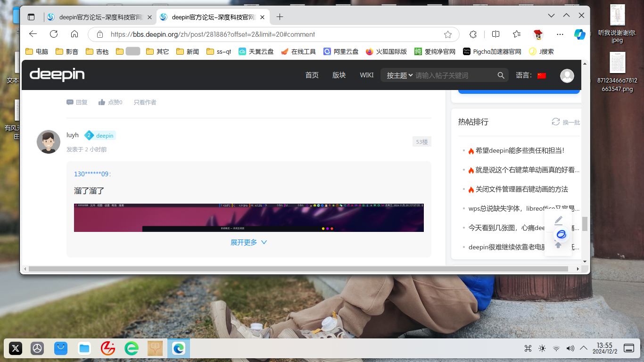Open the 首页 navigation item
Image resolution: width=644 pixels, height=362 pixels.
click(x=312, y=75)
